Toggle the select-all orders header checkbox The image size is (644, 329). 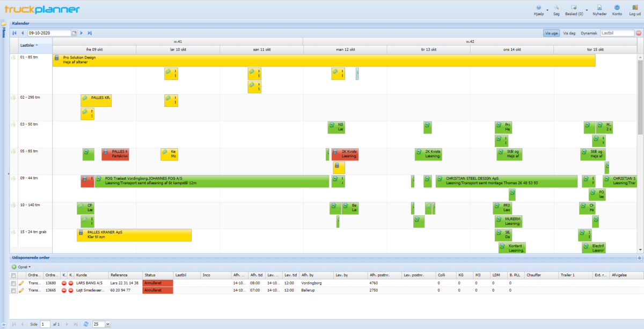(13, 275)
